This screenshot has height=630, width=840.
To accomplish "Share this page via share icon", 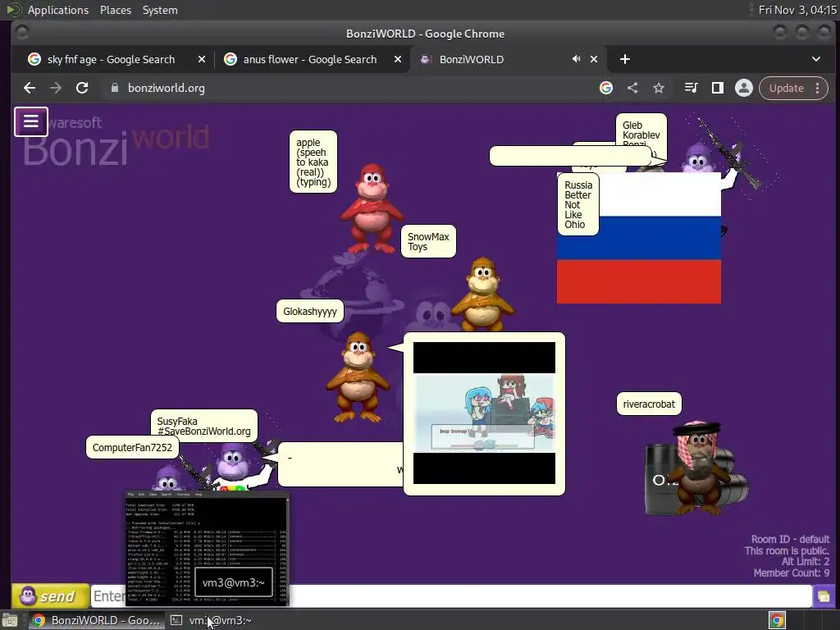I will coord(632,88).
